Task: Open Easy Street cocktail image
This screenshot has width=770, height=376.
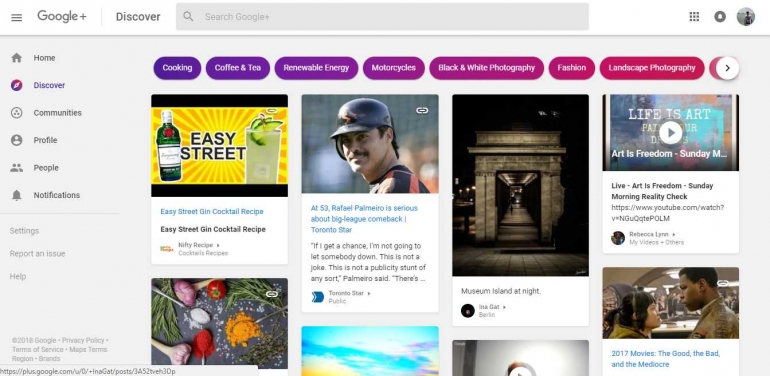Action: coord(220,146)
